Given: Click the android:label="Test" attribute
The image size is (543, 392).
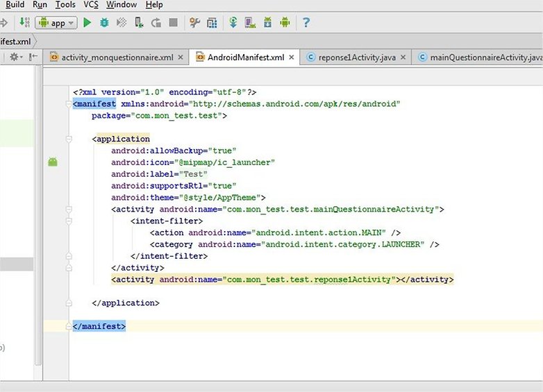Looking at the screenshot, I should click(159, 174).
